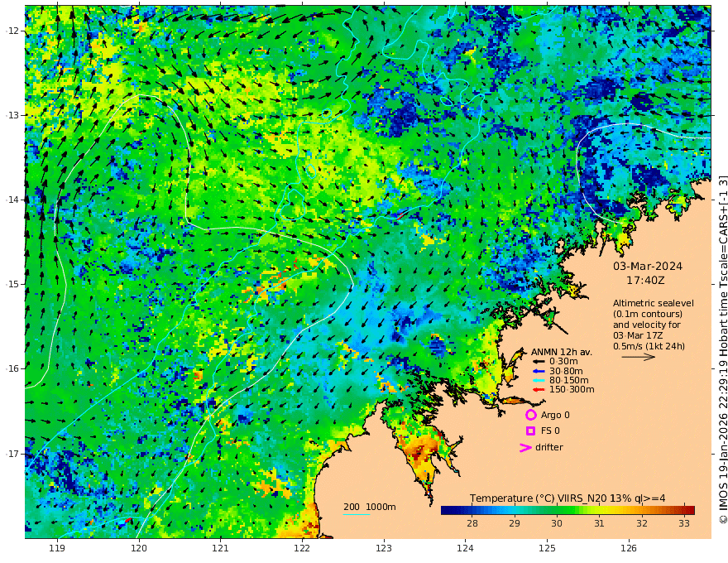Click the vertical IMOS copyright text
This screenshot has width=728, height=563.
[x=723, y=349]
